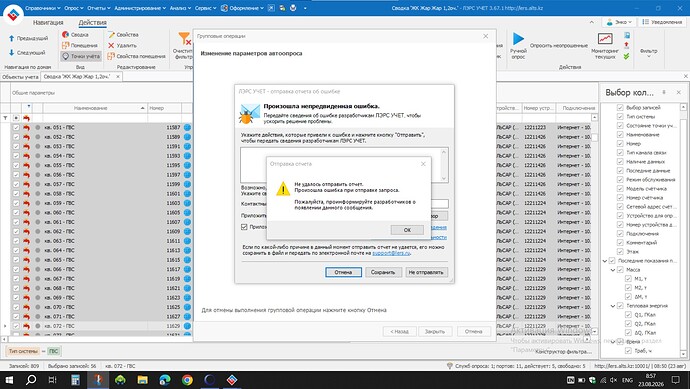This screenshot has height=389, width=690.
Task: Toggle the Тип системы column checkbox
Action: coord(620,117)
